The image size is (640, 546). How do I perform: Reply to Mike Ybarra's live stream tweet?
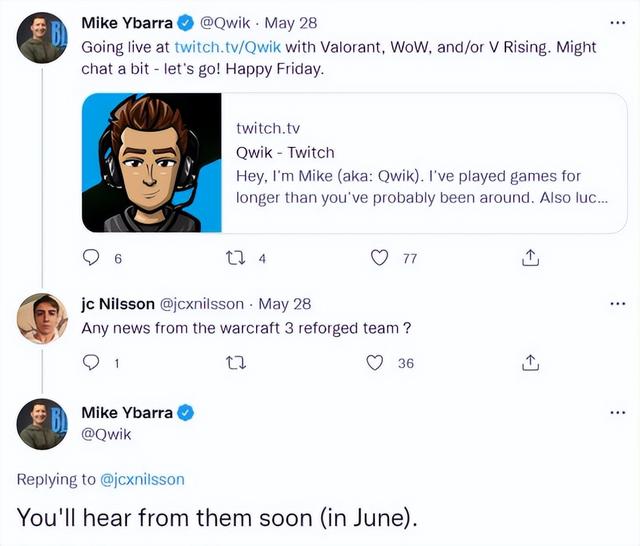point(92,258)
